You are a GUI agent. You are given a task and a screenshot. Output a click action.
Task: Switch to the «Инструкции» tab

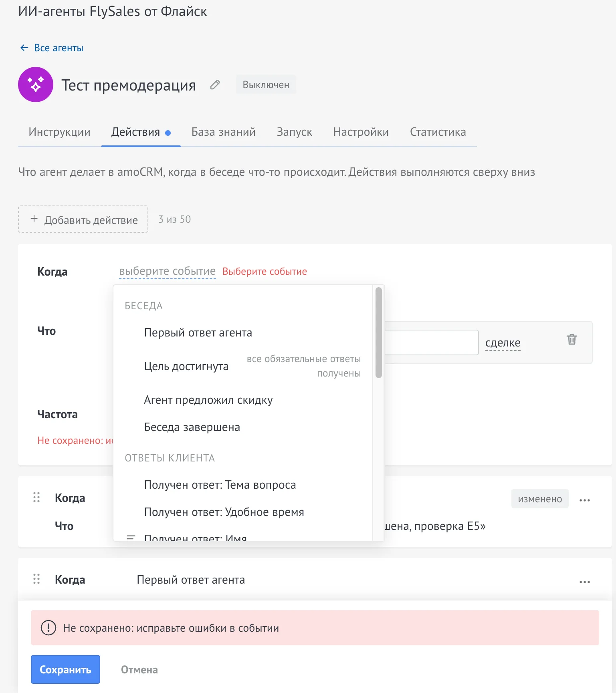(59, 132)
